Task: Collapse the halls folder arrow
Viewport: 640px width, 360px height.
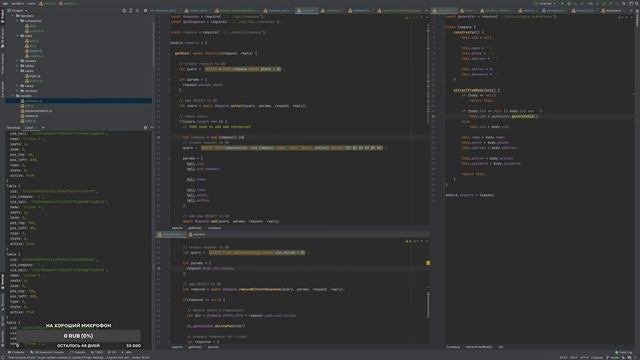Action: click(x=18, y=36)
